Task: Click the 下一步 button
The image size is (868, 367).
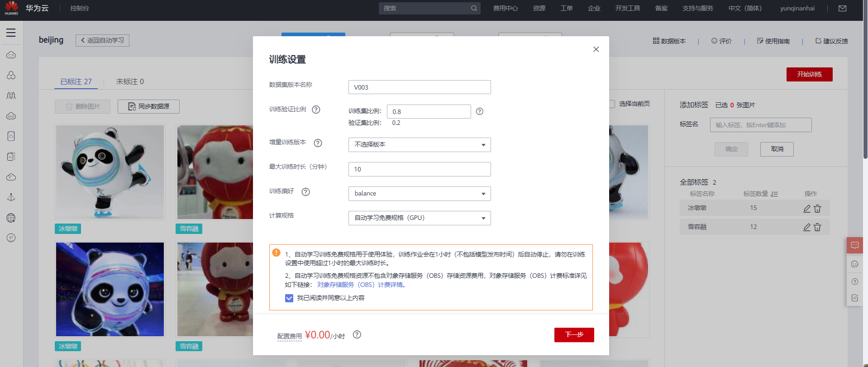Action: (574, 335)
